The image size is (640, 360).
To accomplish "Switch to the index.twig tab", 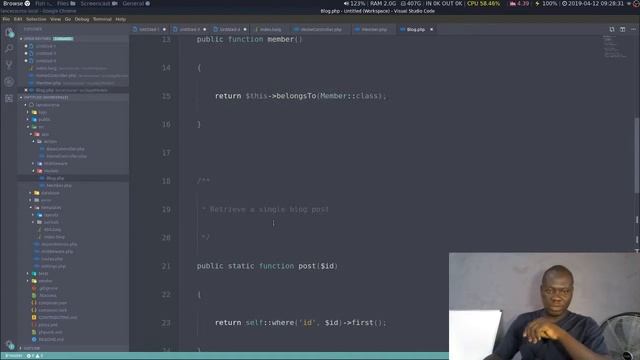I will pyautogui.click(x=269, y=29).
